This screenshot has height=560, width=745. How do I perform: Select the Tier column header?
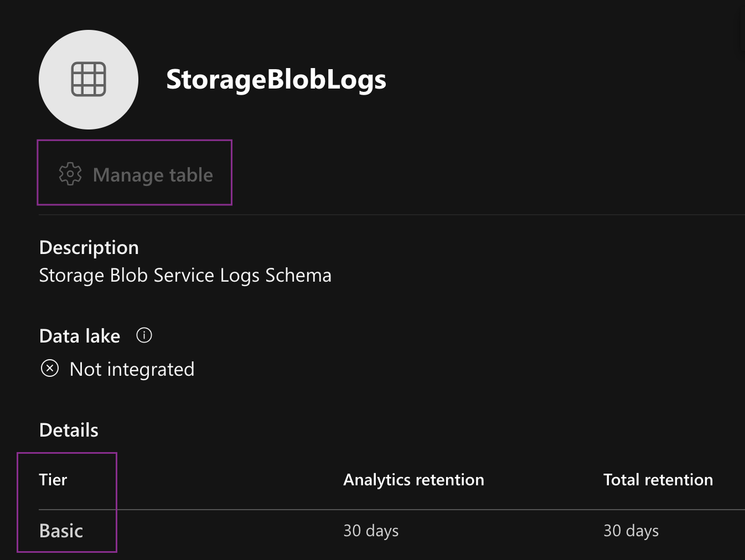pos(53,479)
